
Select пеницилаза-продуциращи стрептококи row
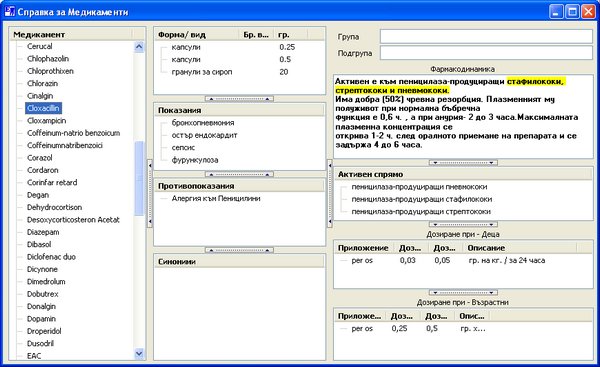tap(421, 212)
